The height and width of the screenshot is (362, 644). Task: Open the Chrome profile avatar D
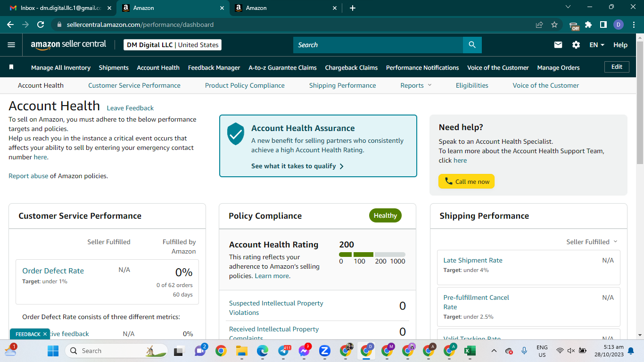pos(619,25)
